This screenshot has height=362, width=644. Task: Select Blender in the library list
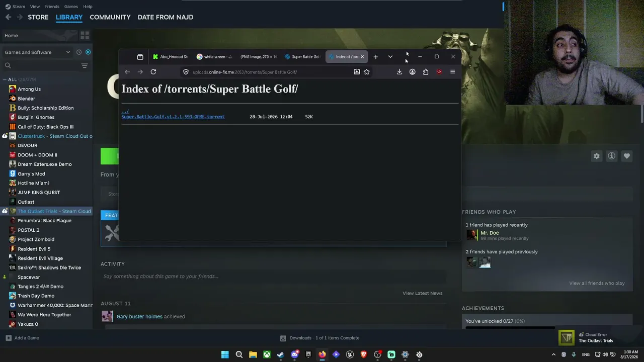26,99
